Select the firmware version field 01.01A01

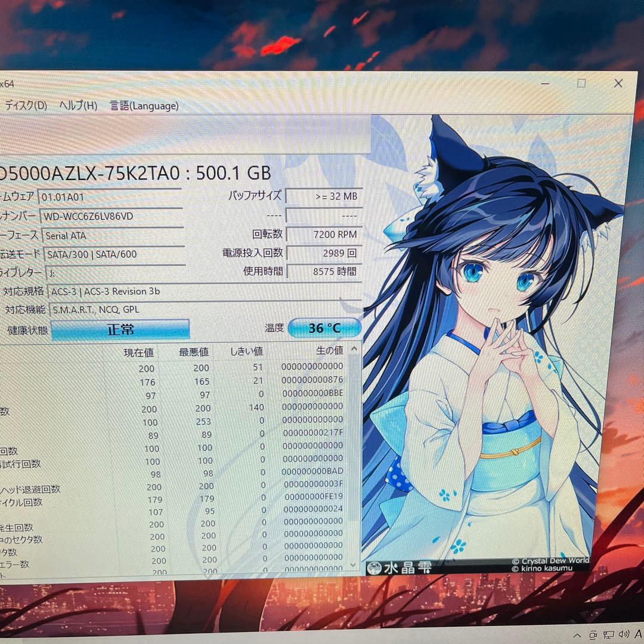72,196
